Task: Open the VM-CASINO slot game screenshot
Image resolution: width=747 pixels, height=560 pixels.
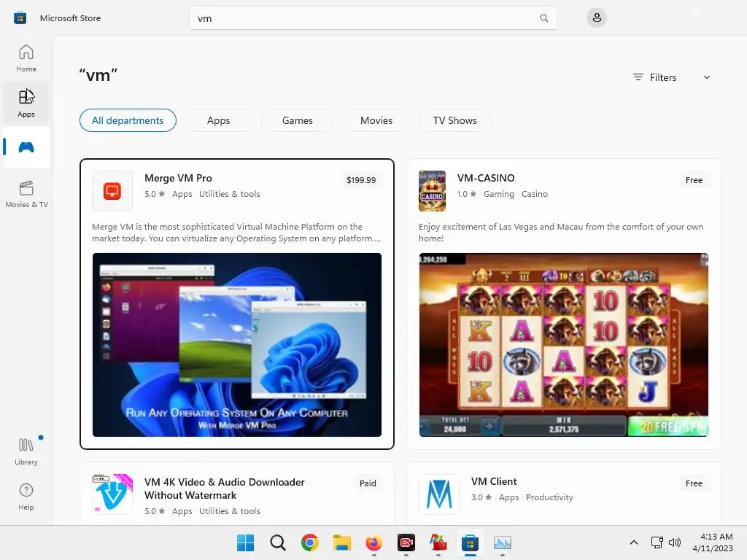Action: coord(564,345)
